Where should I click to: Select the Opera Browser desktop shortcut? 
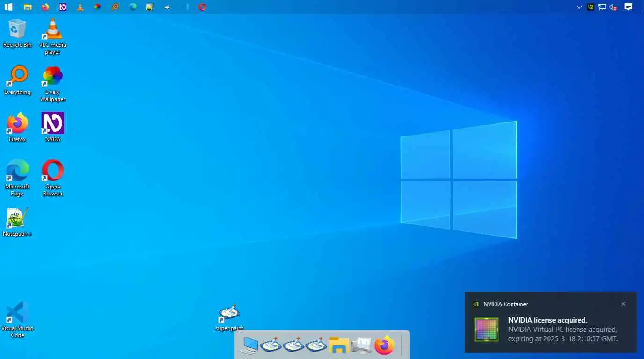(52, 178)
